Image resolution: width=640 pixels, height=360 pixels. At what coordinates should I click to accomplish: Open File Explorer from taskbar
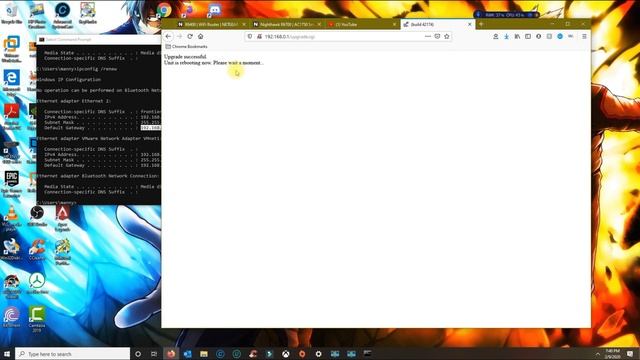[204, 354]
